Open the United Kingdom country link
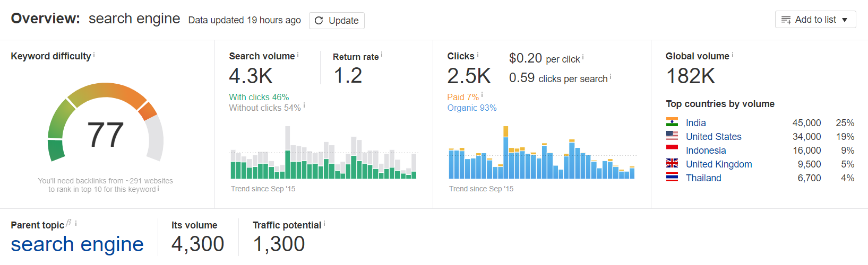Screen dimensions: 868x265 pyautogui.click(x=718, y=164)
